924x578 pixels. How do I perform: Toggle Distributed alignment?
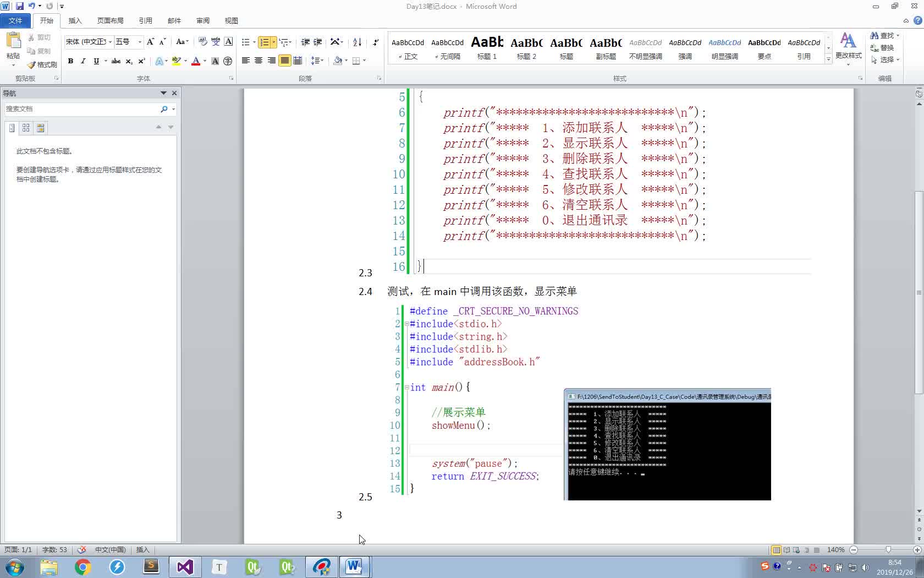(x=298, y=61)
